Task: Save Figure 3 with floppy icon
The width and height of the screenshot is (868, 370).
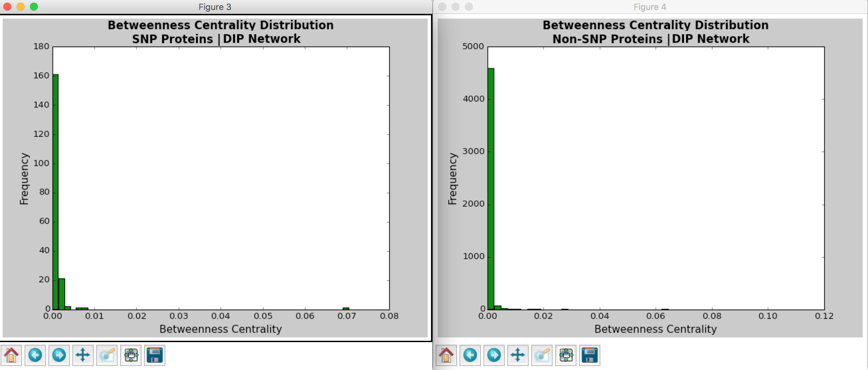Action: point(155,355)
